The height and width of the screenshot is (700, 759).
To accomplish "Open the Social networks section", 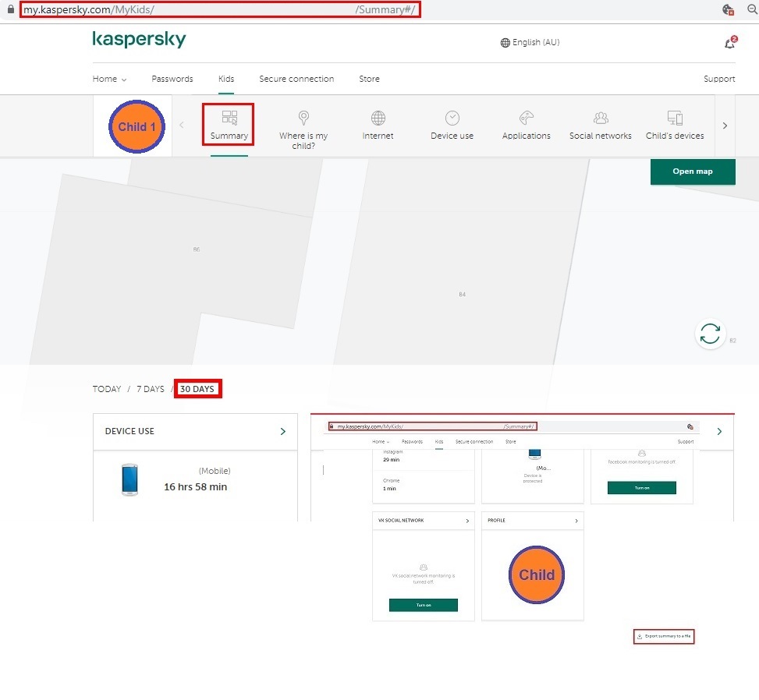I will click(600, 126).
